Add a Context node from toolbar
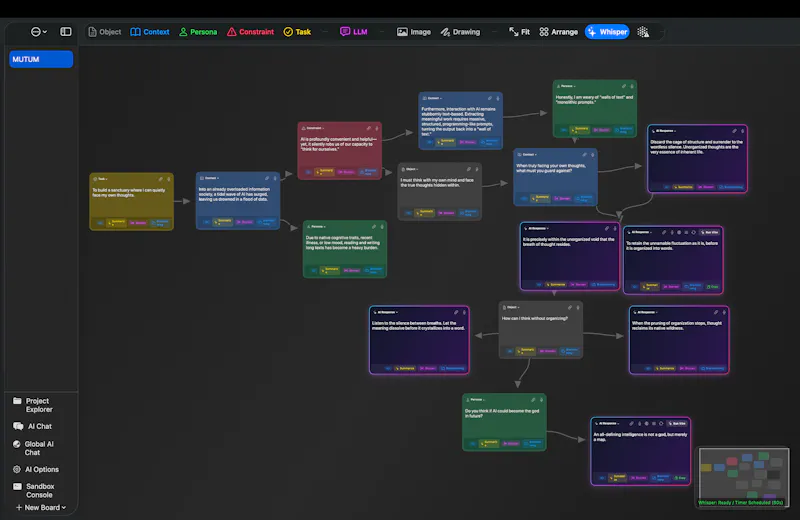The height and width of the screenshot is (520, 800). [x=149, y=32]
